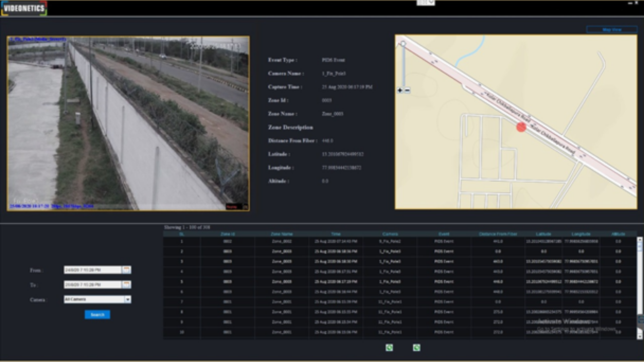This screenshot has height=362, width=644.
Task: Click the Map View button
Action: (x=612, y=30)
